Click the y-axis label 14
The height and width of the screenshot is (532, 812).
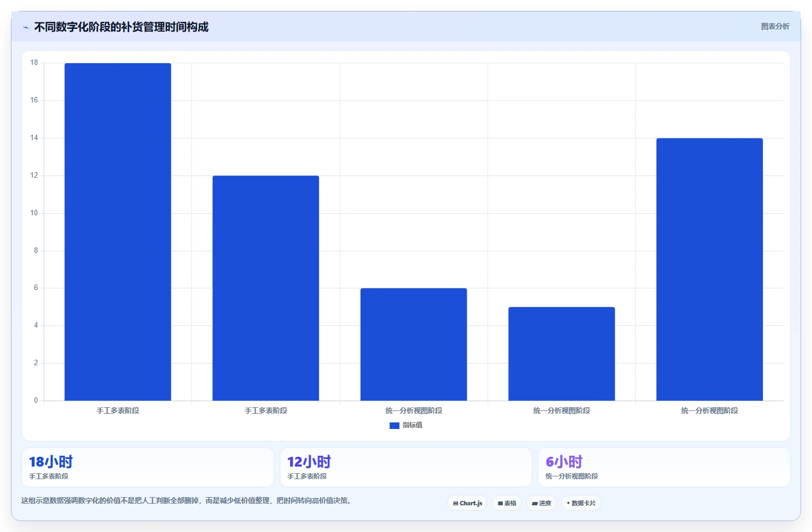point(34,138)
